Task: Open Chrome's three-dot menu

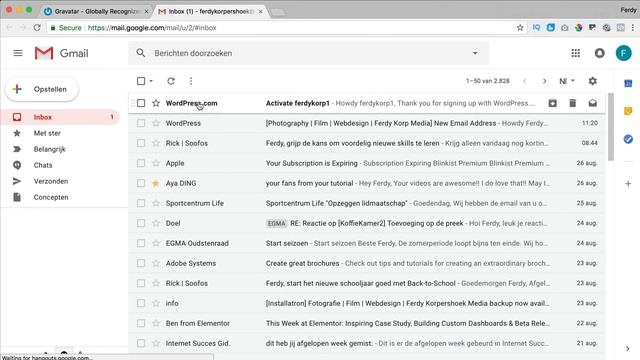Action: click(x=633, y=28)
